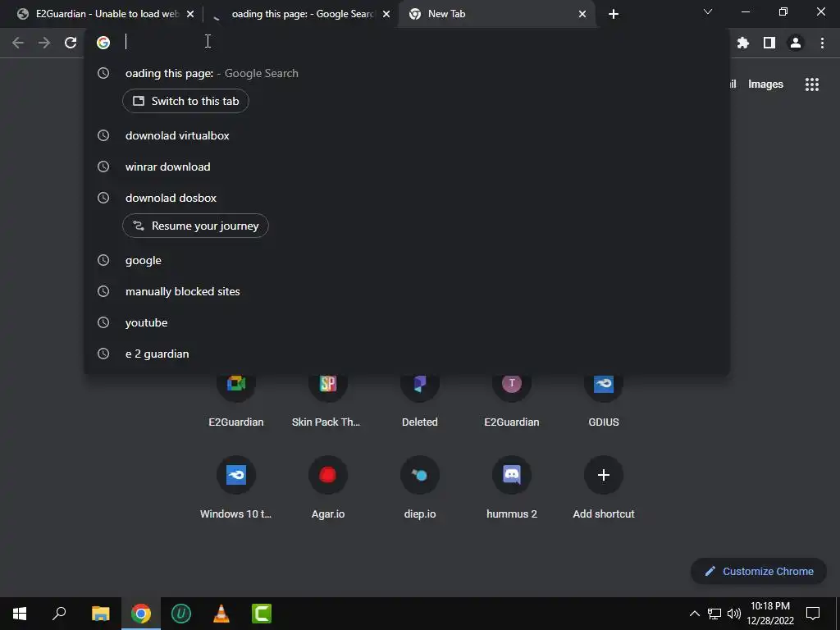Reload the page with the refresh icon
Image resolution: width=840 pixels, height=630 pixels.
pyautogui.click(x=71, y=43)
